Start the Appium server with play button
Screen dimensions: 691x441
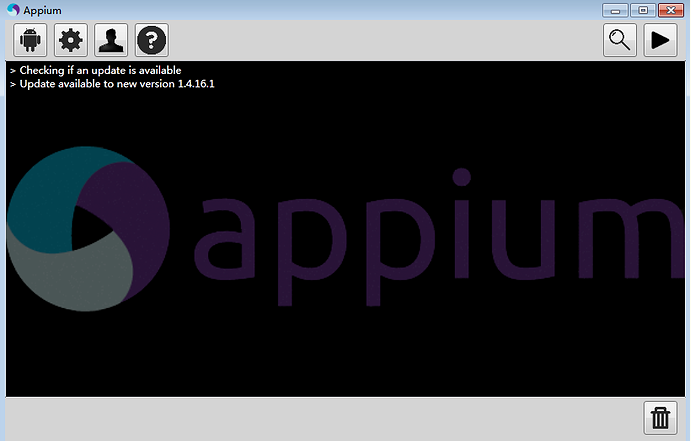pyautogui.click(x=660, y=40)
